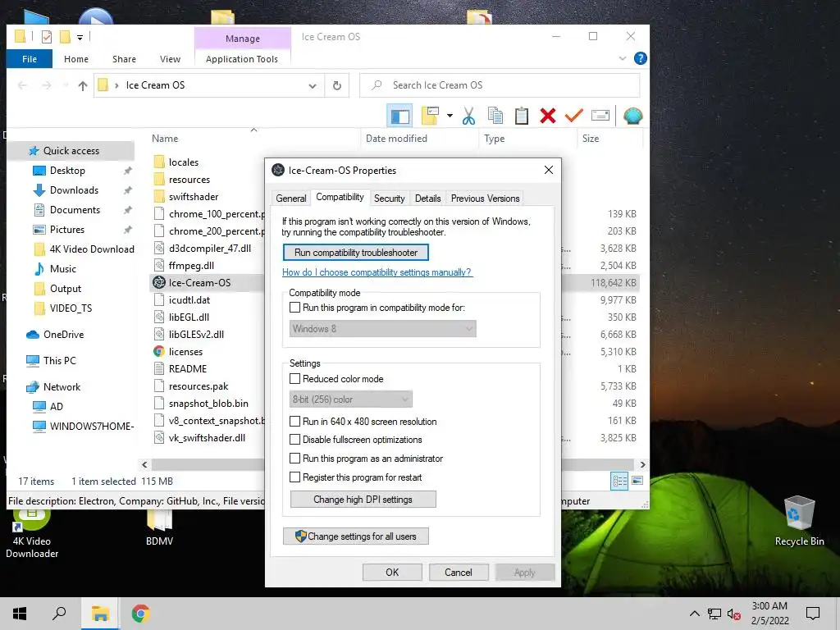
Task: Click Run compatibility troubleshooter button
Action: tap(356, 253)
